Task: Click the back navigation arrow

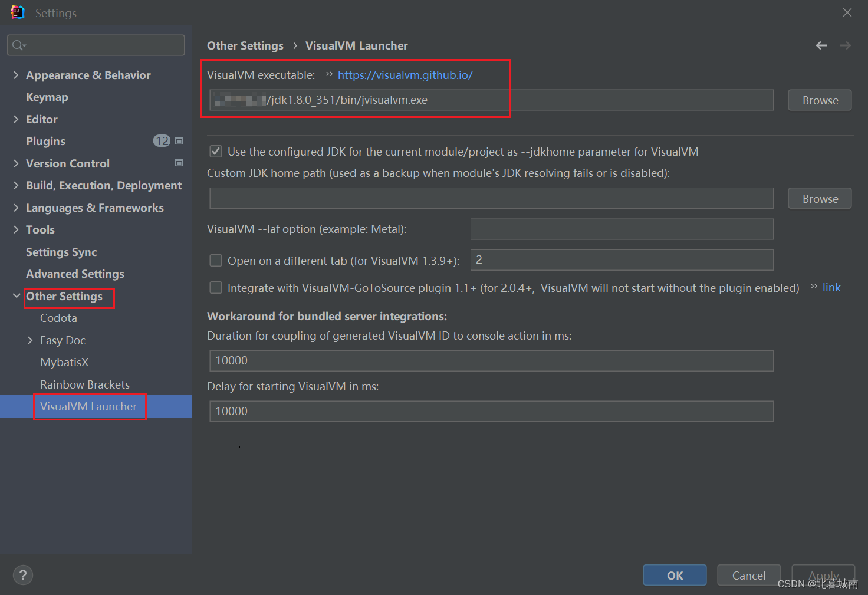Action: (x=821, y=45)
